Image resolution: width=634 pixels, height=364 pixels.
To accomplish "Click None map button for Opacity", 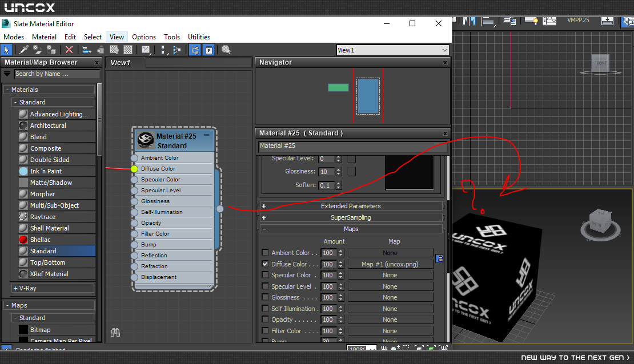I will [x=390, y=319].
